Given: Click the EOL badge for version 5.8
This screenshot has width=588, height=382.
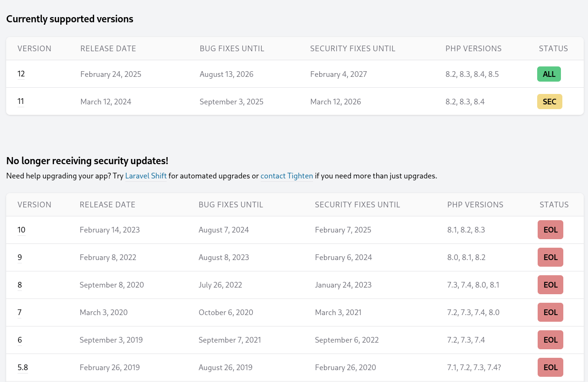Looking at the screenshot, I should 550,368.
